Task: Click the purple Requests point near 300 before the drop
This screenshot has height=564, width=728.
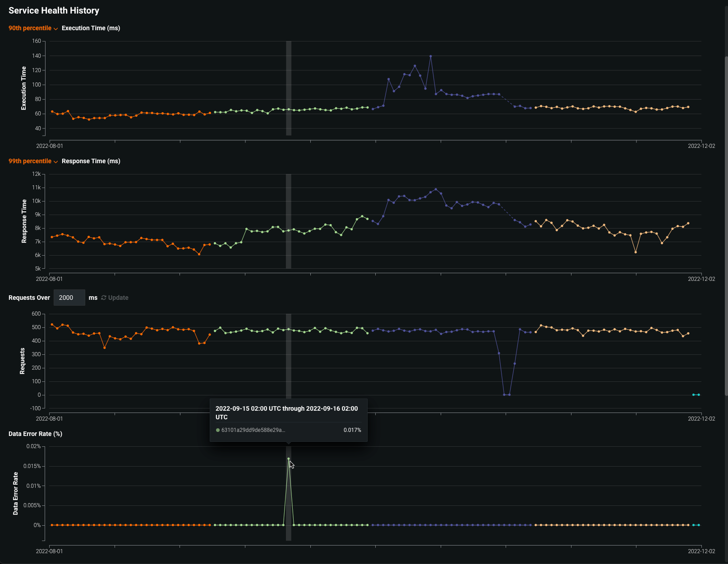Action: click(x=499, y=353)
